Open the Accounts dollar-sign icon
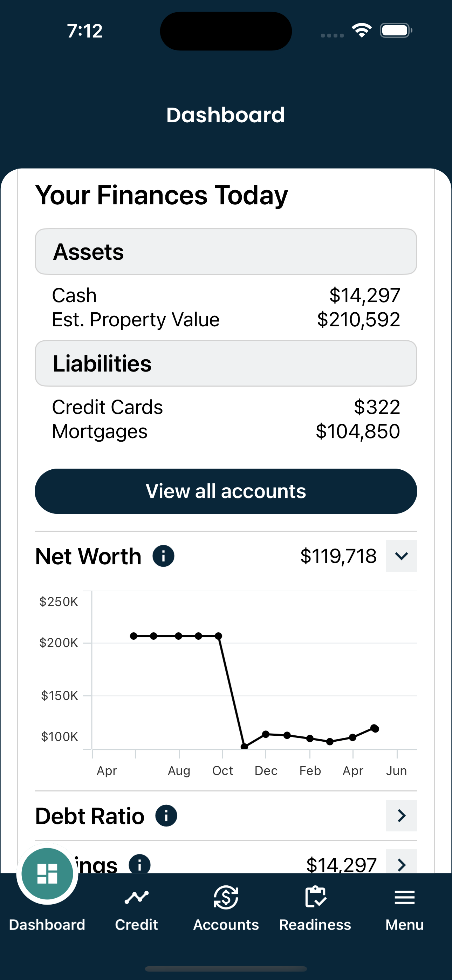 click(x=226, y=897)
